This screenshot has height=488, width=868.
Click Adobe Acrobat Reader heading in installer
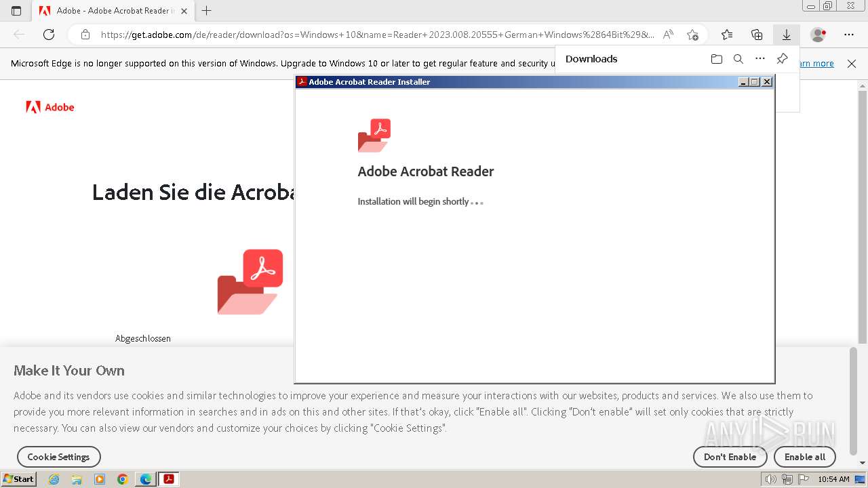[426, 171]
